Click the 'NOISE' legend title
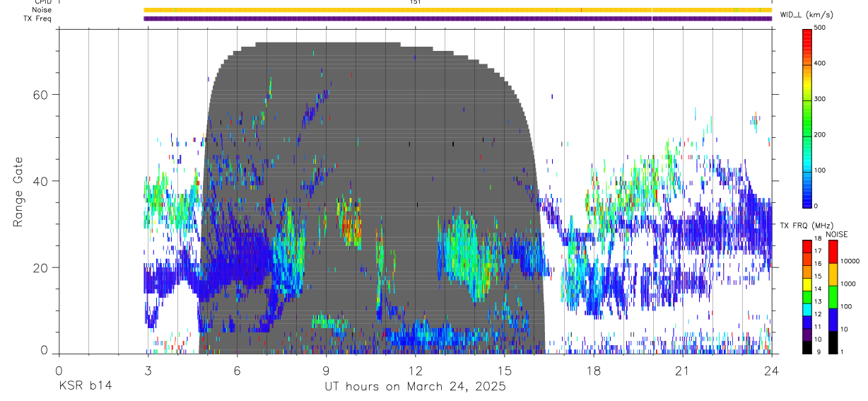The width and height of the screenshot is (868, 401). coord(837,234)
